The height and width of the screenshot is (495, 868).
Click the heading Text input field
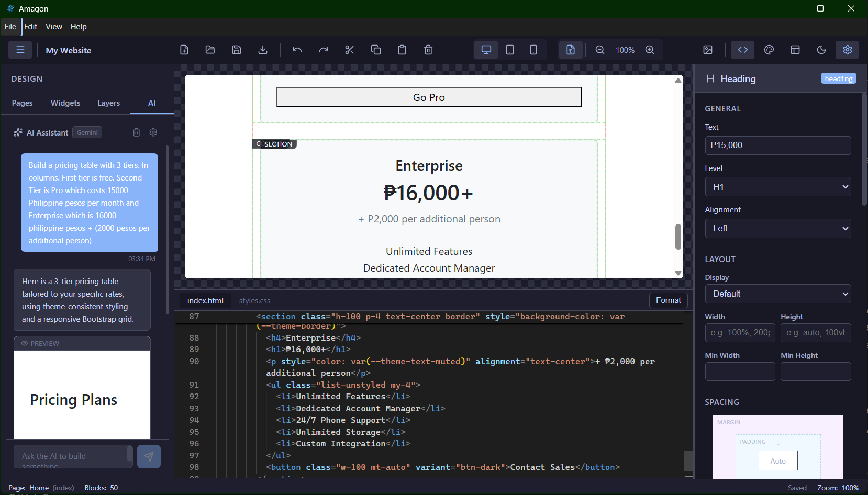[x=777, y=145]
